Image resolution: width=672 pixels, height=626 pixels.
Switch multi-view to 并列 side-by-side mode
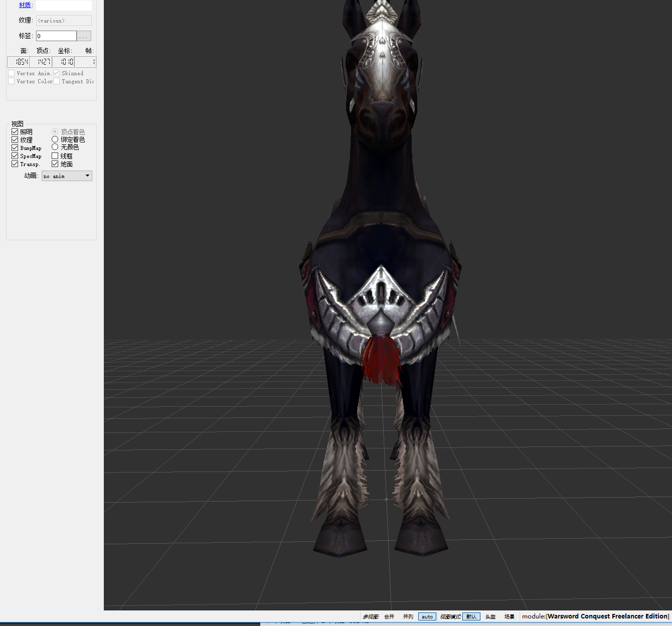pos(408,616)
